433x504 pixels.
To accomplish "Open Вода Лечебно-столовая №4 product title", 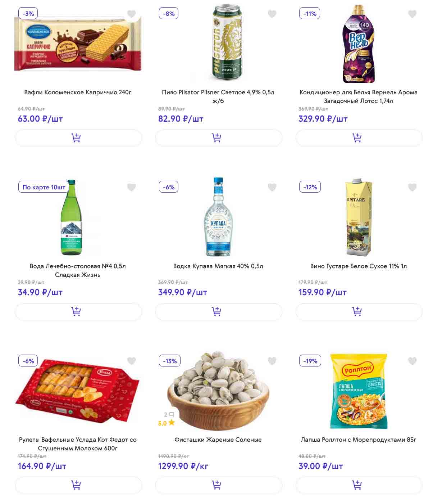I will 78,270.
